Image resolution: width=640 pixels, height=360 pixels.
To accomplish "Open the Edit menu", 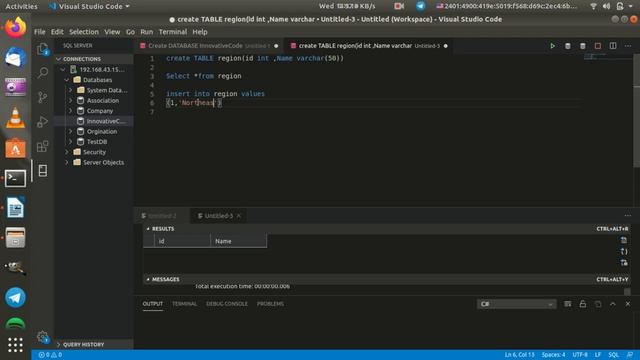I will tap(57, 32).
